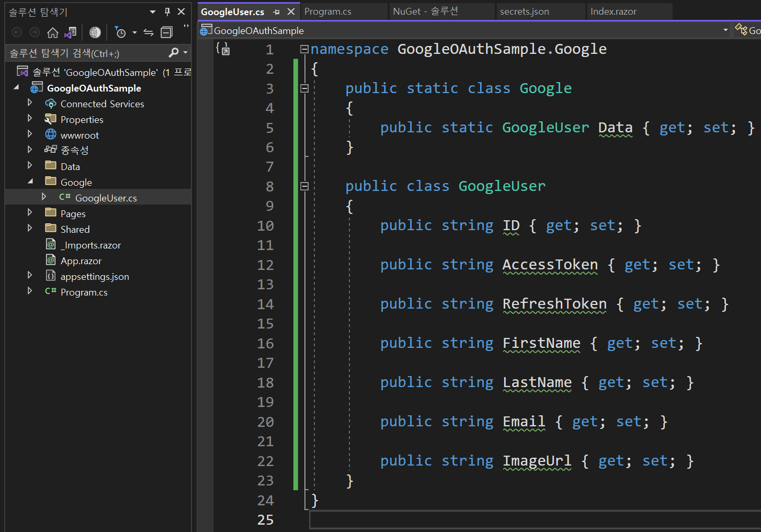Image resolution: width=761 pixels, height=532 pixels.
Task: Click the 종속성 dependencies icon
Action: coord(51,150)
